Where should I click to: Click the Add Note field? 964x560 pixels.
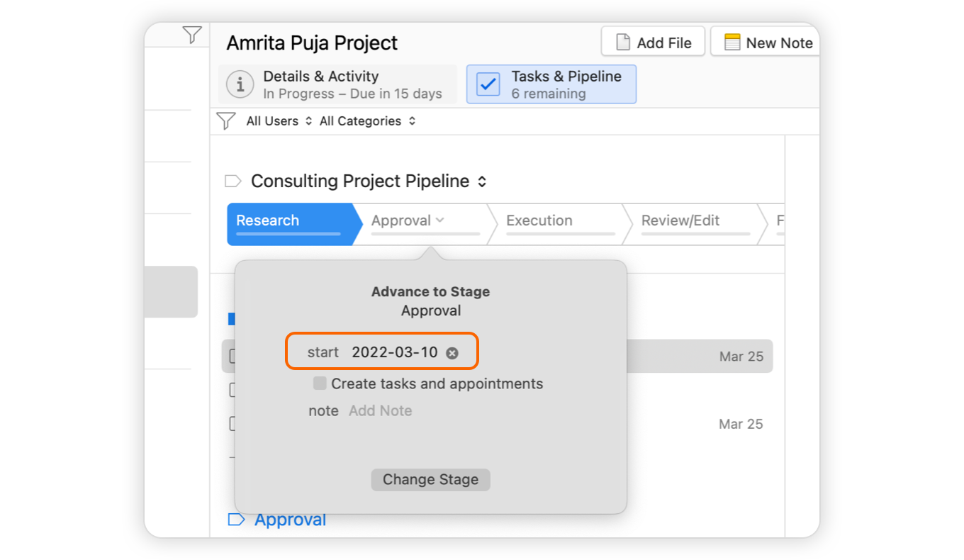381,411
